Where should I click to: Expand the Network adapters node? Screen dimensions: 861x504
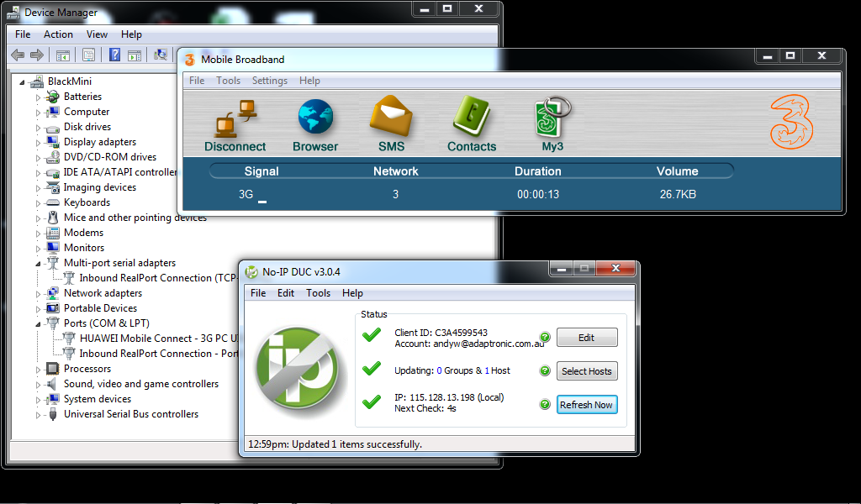coord(38,294)
